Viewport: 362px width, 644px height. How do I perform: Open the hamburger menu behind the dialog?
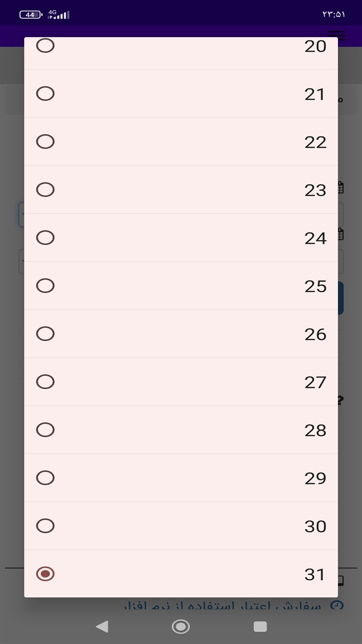(x=336, y=35)
